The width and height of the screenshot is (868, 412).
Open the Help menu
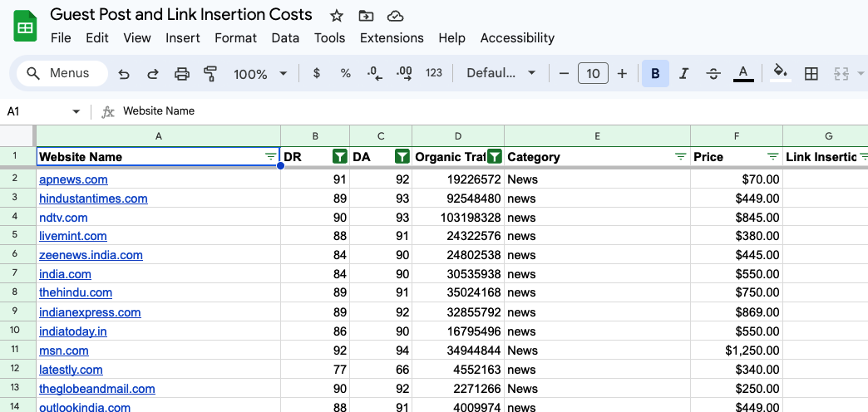click(x=451, y=38)
